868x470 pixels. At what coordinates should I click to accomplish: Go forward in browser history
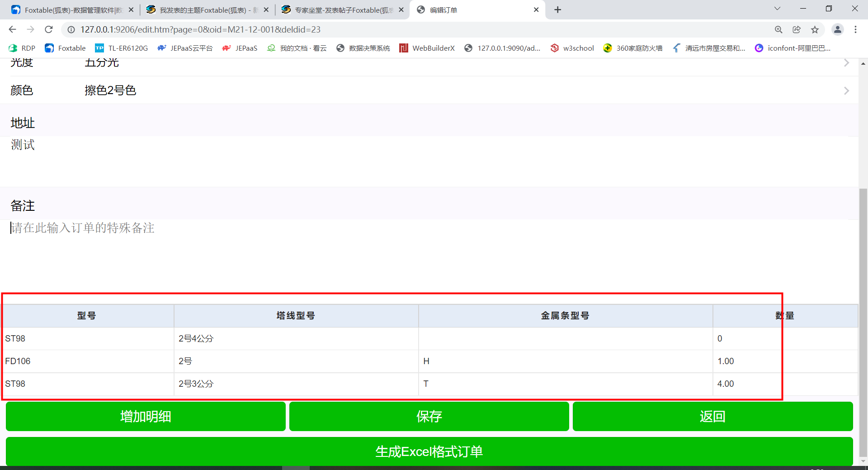30,29
